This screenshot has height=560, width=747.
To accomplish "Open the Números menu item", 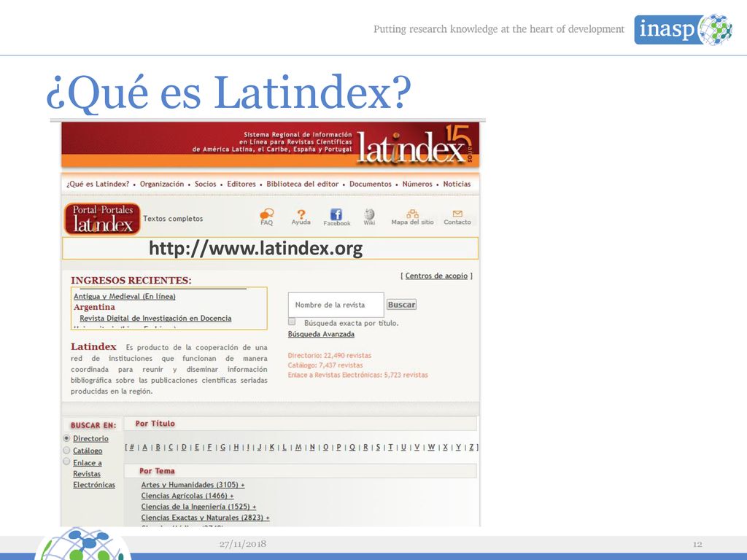I will pyautogui.click(x=417, y=184).
